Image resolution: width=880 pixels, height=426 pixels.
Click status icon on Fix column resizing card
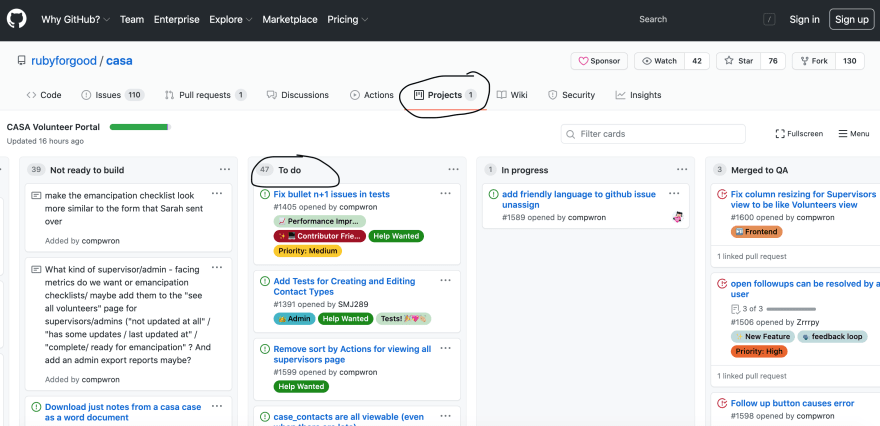click(x=722, y=194)
